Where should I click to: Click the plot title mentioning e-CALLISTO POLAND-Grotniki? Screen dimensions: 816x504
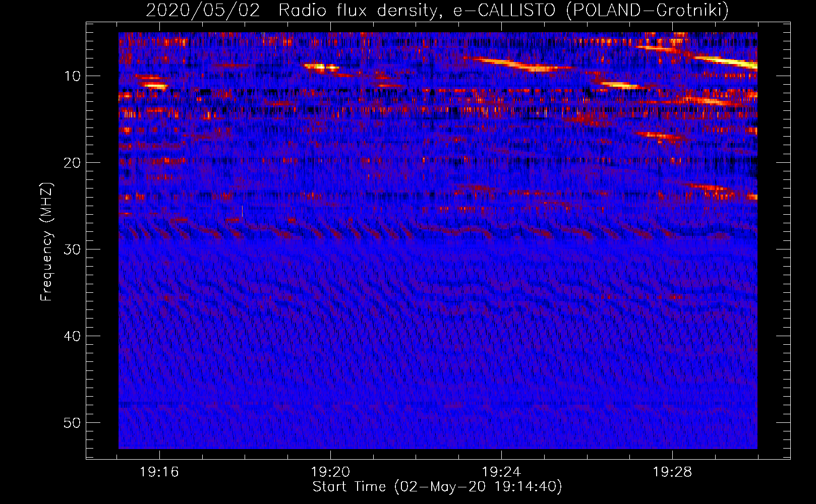pyautogui.click(x=437, y=10)
